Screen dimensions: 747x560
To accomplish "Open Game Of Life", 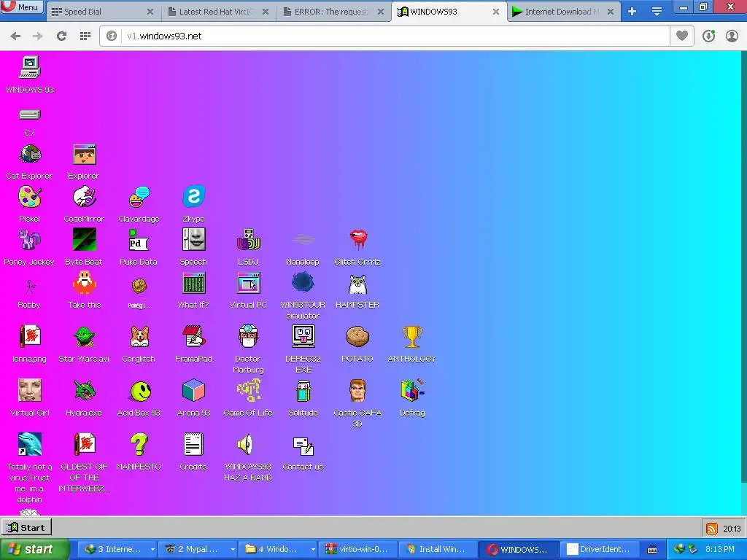I will pos(248,391).
